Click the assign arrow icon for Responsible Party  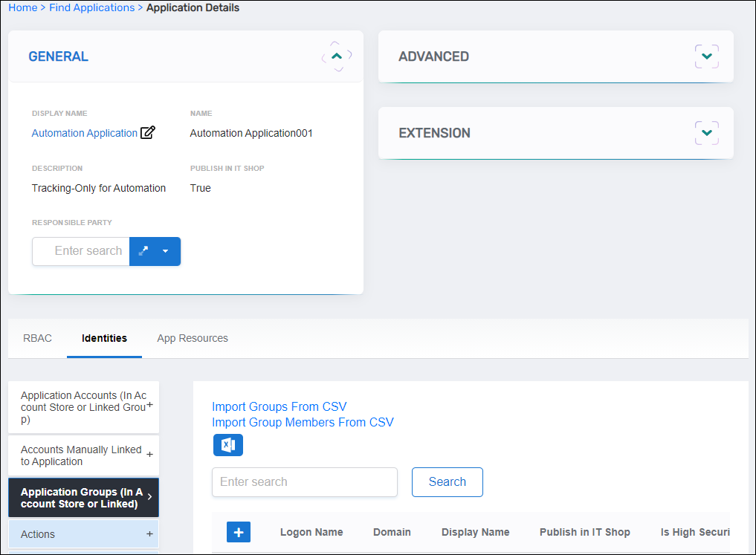(x=143, y=251)
